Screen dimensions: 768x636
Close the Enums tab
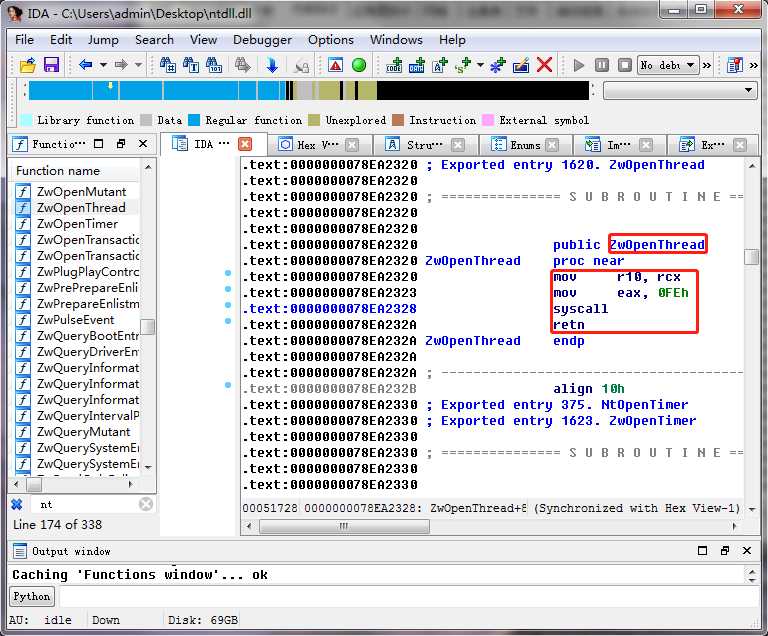(552, 145)
